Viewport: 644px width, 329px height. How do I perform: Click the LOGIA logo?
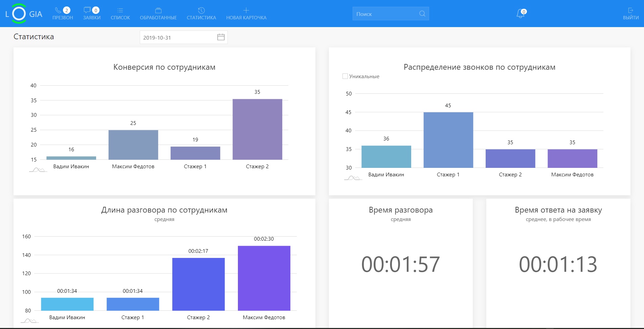point(24,14)
